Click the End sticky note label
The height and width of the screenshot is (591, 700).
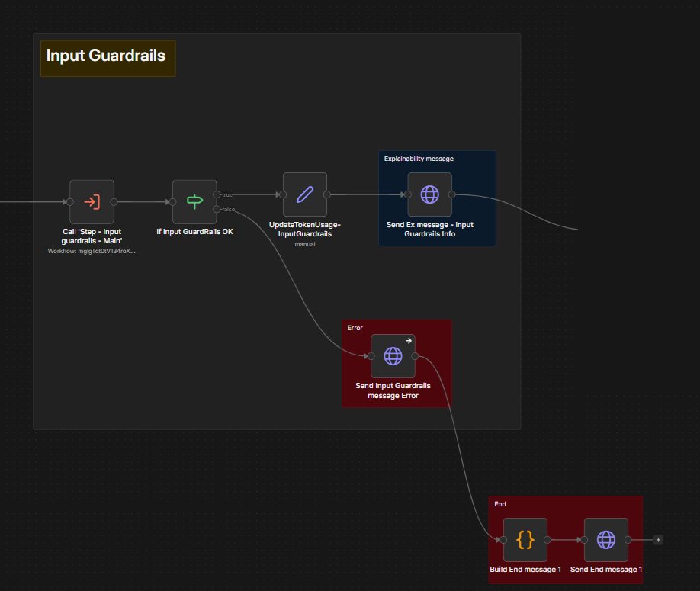pos(500,504)
